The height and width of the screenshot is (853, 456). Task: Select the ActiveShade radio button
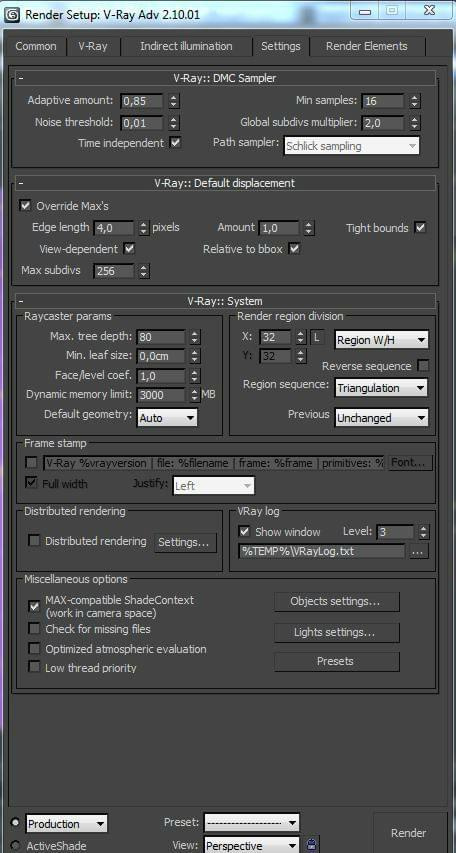(15, 845)
